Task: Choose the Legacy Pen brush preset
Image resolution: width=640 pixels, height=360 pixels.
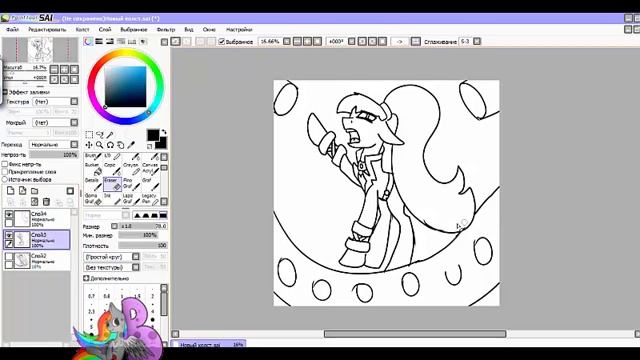Action: pos(150,199)
